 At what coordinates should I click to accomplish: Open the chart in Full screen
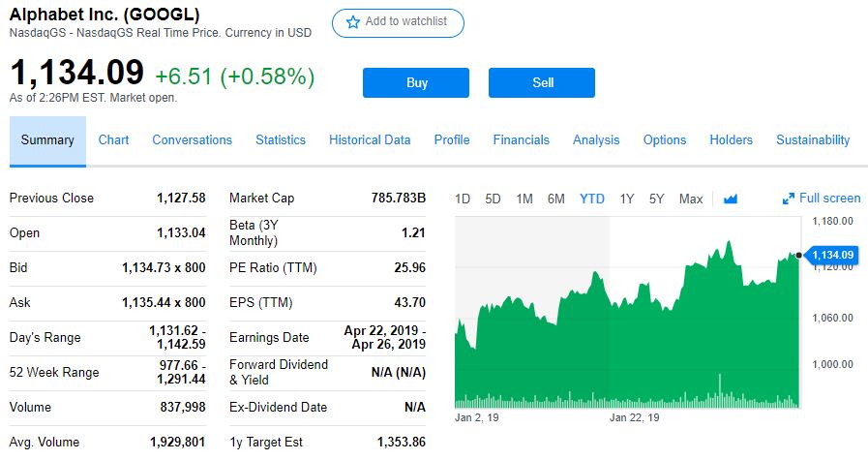click(822, 199)
